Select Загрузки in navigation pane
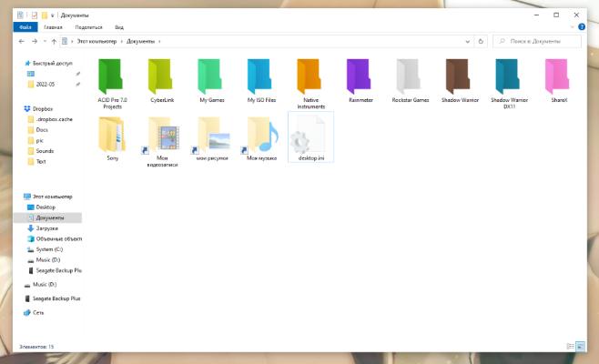The image size is (599, 364). tap(47, 228)
